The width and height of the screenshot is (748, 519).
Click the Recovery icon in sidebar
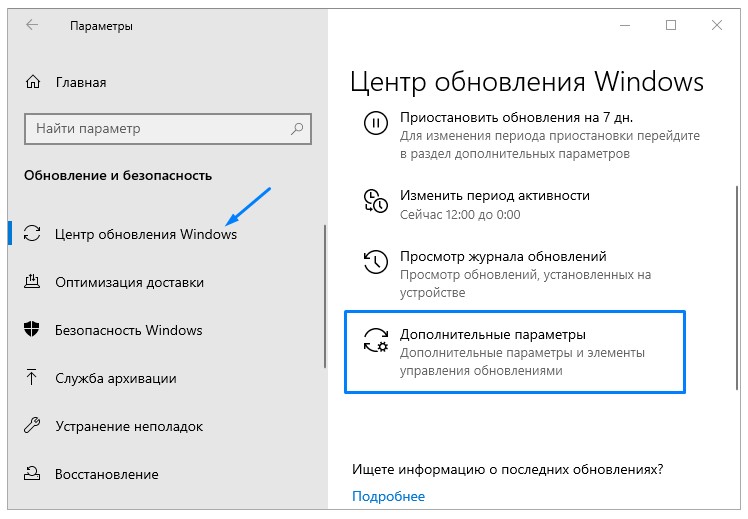click(34, 474)
